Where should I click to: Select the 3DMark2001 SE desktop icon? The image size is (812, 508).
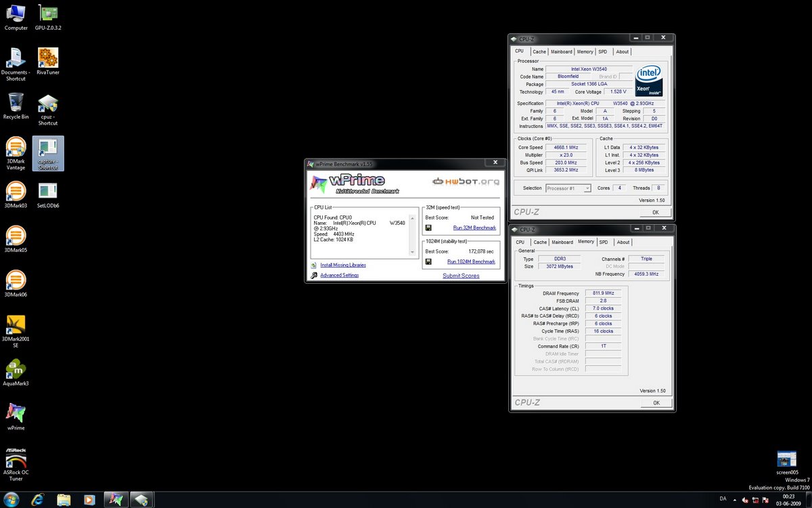coord(16,331)
